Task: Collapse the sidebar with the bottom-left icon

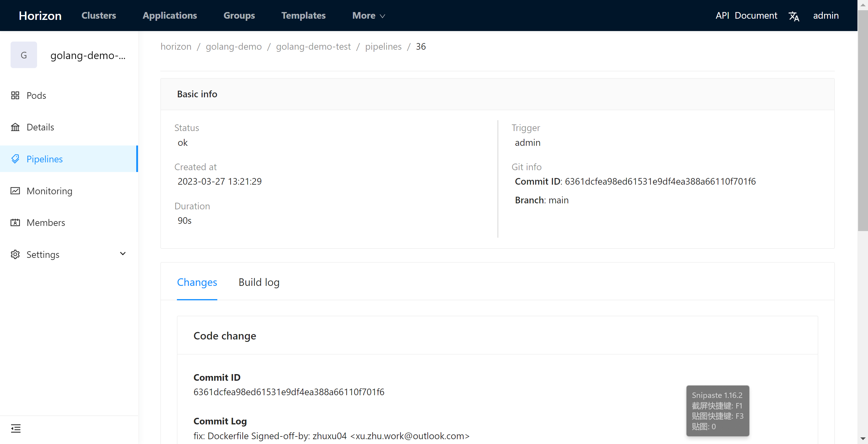Action: (x=15, y=429)
